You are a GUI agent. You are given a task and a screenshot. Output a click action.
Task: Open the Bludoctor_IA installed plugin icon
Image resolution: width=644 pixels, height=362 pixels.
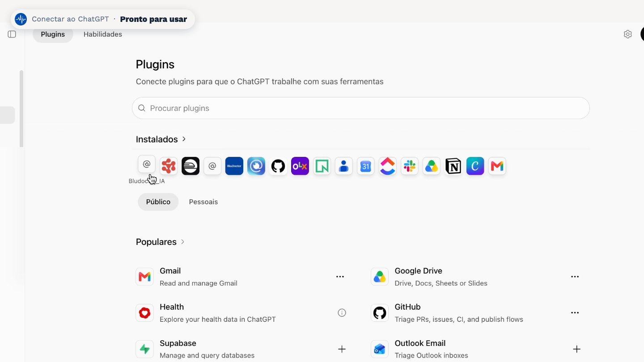tap(147, 164)
